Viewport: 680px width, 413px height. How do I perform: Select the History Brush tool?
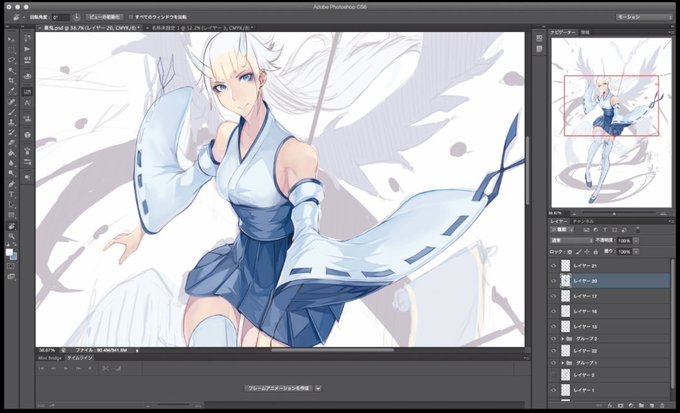[12, 133]
